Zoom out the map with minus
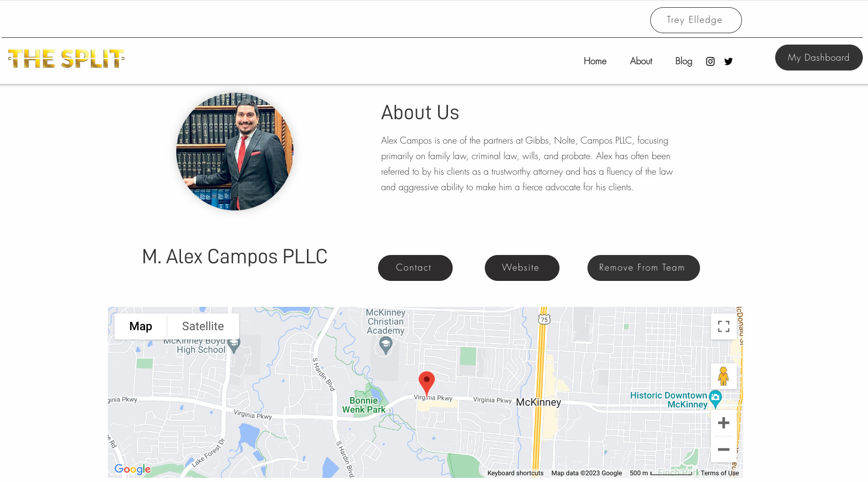This screenshot has width=868, height=482. tap(724, 449)
